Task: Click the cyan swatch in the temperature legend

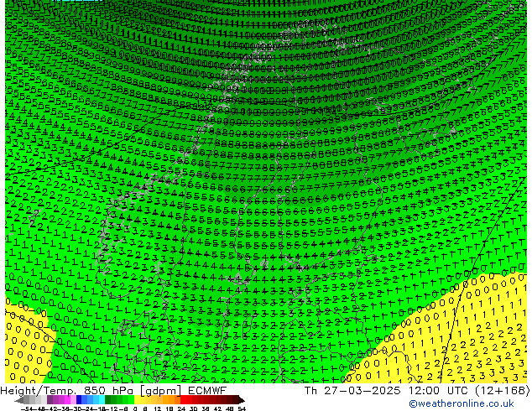Action: 102,400
